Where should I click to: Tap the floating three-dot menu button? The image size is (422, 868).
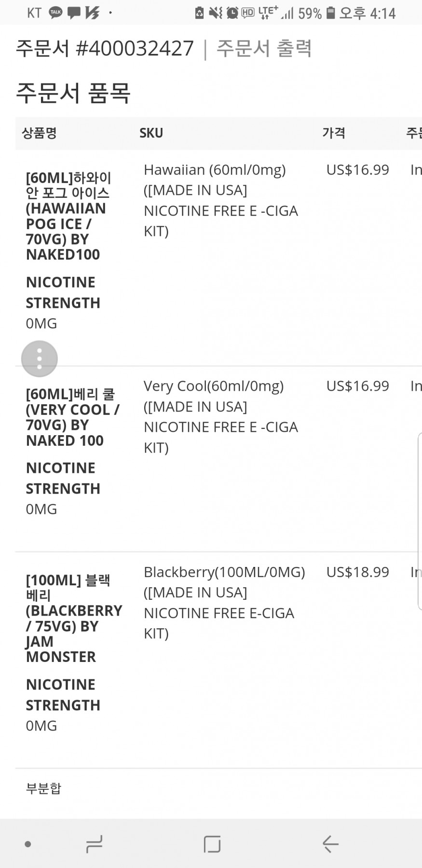pos(40,359)
